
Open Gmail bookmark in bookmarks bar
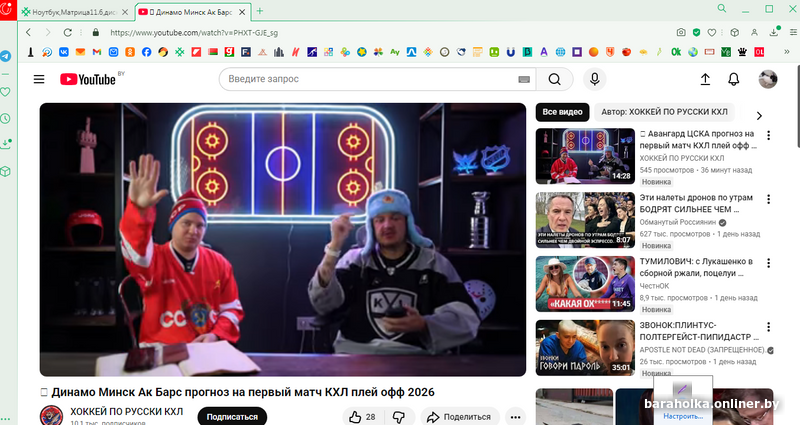coord(97,52)
